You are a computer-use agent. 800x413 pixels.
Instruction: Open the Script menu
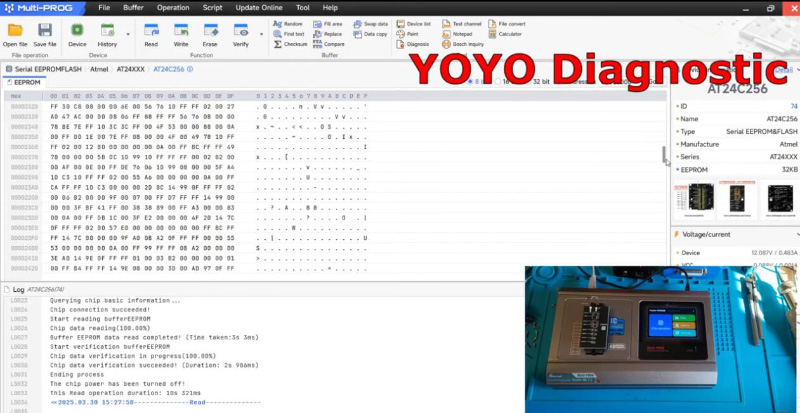pyautogui.click(x=212, y=8)
